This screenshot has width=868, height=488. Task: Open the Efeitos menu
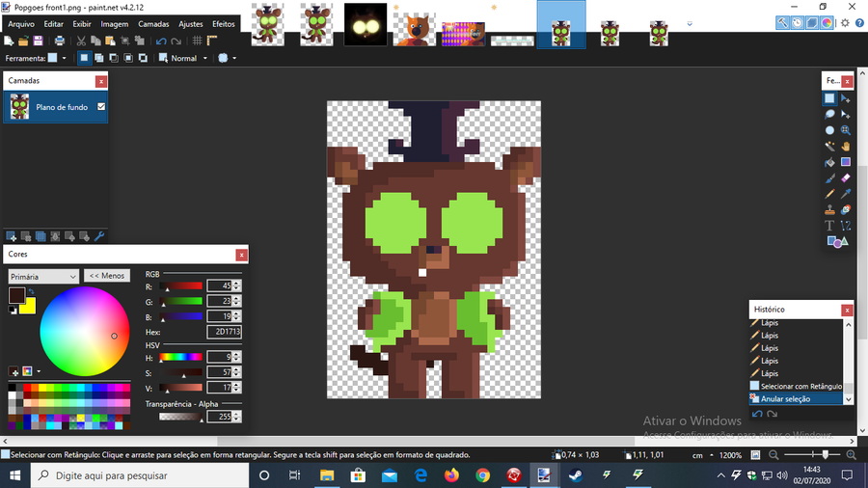click(224, 24)
